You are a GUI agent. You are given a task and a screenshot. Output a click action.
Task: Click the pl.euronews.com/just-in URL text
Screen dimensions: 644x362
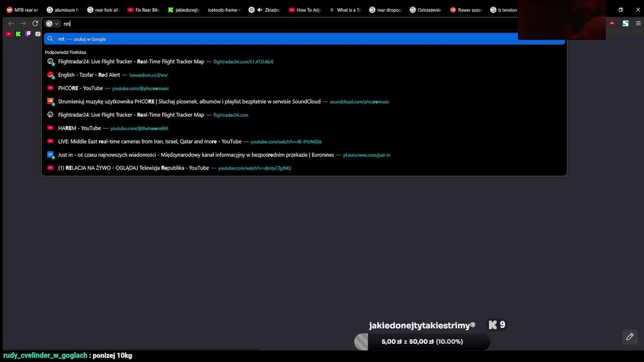coord(366,155)
